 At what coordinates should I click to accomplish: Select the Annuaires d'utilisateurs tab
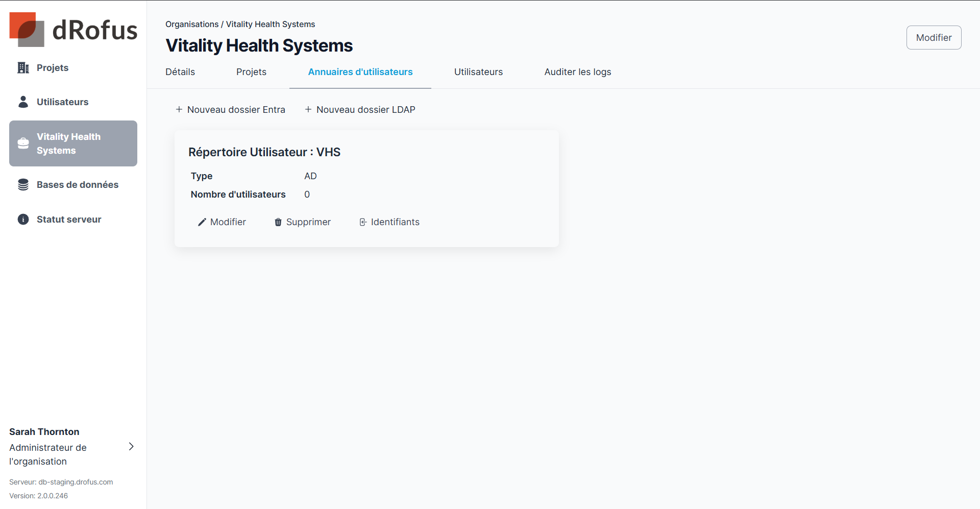pos(360,72)
